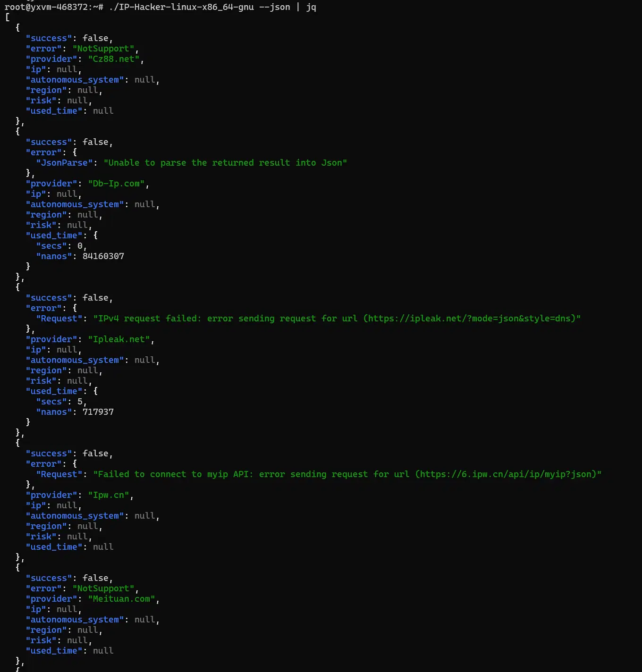Click the "Meituan.com" provider value
642x672 pixels.
click(x=121, y=599)
